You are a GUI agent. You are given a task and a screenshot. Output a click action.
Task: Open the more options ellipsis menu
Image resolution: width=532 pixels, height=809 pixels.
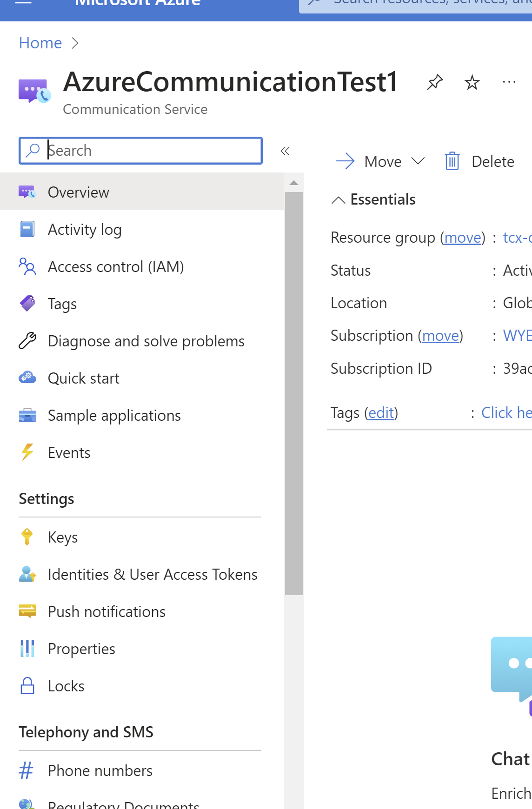pyautogui.click(x=509, y=82)
